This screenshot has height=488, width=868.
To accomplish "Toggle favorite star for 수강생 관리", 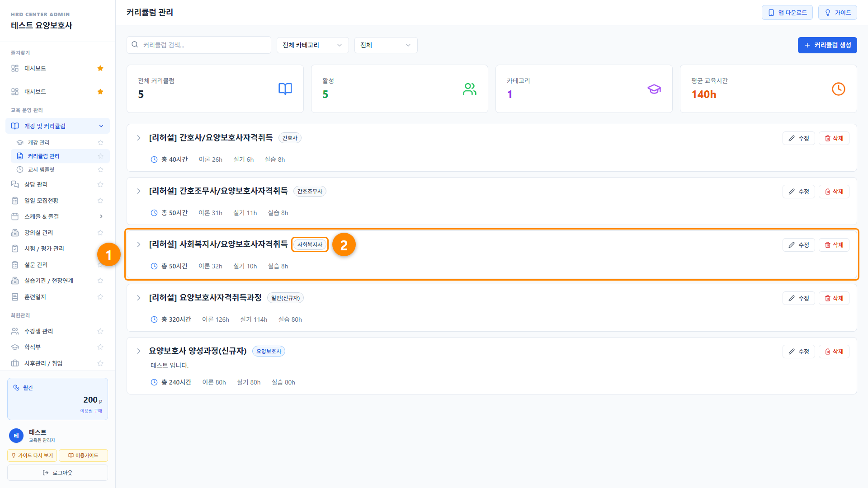I will (100, 331).
